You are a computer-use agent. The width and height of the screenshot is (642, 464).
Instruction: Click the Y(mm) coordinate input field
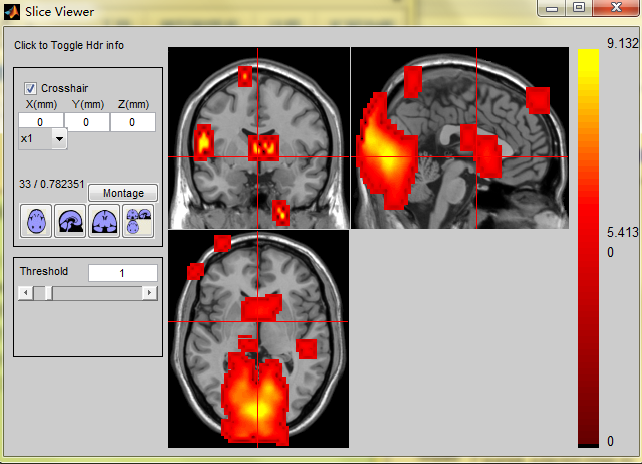(86, 122)
